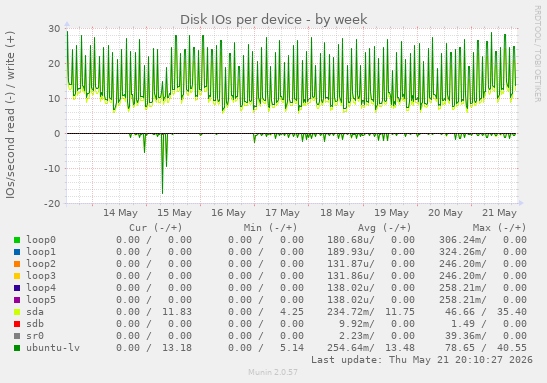547x383 pixels.
Task: Select the sdb legend label
Action: (x=35, y=324)
